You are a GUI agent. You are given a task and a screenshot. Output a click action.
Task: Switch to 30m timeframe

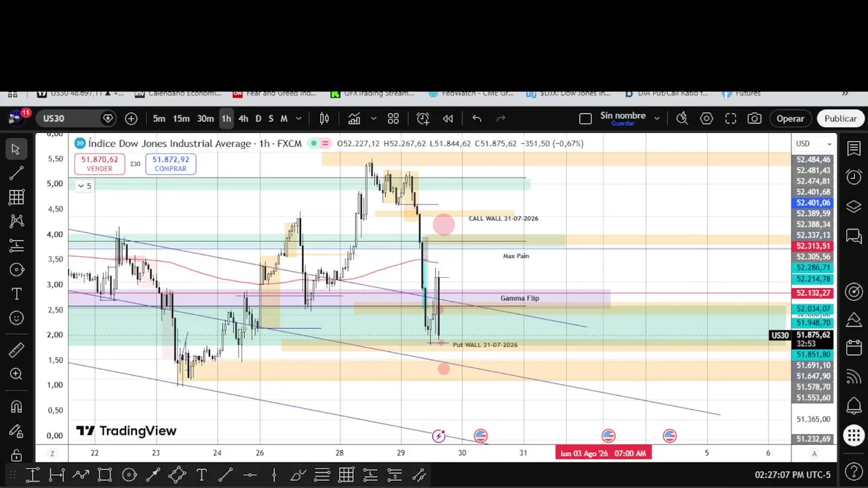(205, 119)
